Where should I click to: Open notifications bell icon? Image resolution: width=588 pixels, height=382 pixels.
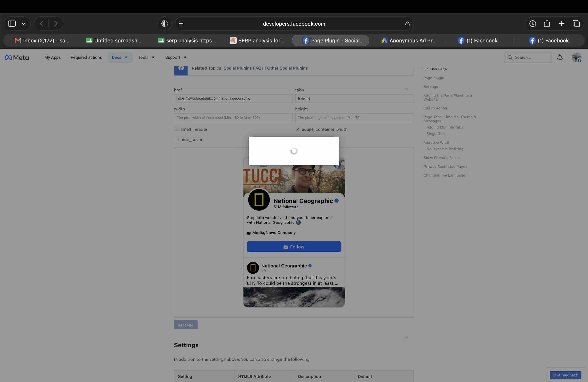coord(560,57)
